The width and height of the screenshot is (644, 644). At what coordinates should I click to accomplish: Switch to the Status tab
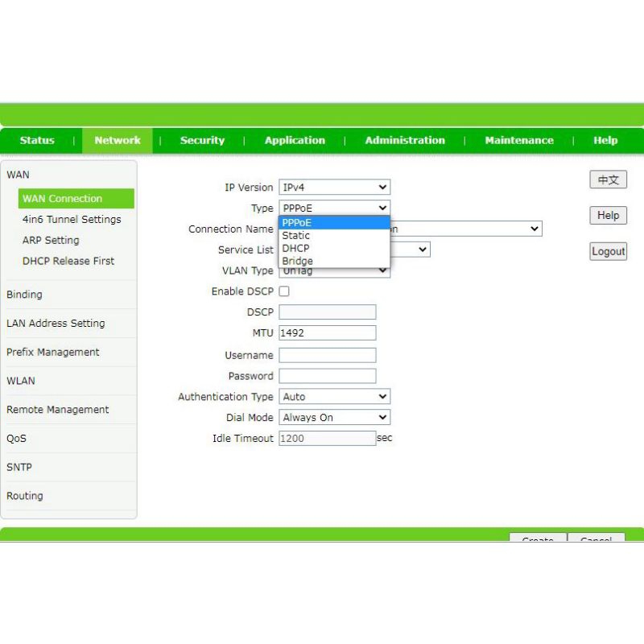click(x=37, y=140)
